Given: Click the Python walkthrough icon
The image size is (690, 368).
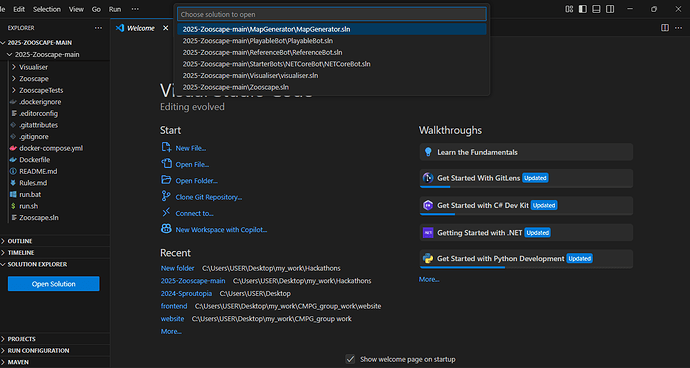Looking at the screenshot, I should click(428, 258).
